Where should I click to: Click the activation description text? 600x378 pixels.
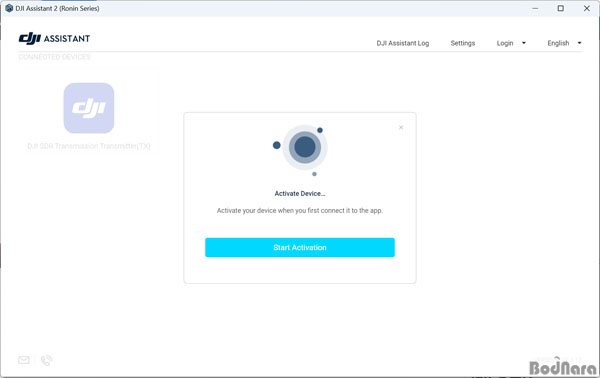coord(300,210)
